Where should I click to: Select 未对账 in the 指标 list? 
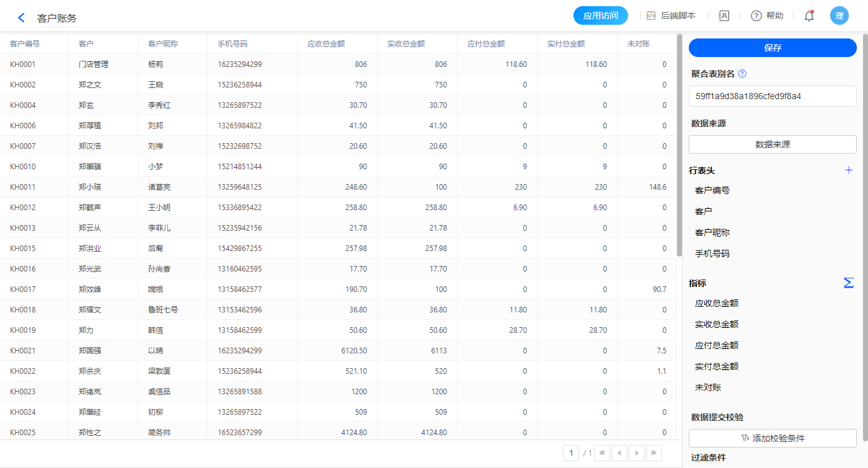click(708, 387)
